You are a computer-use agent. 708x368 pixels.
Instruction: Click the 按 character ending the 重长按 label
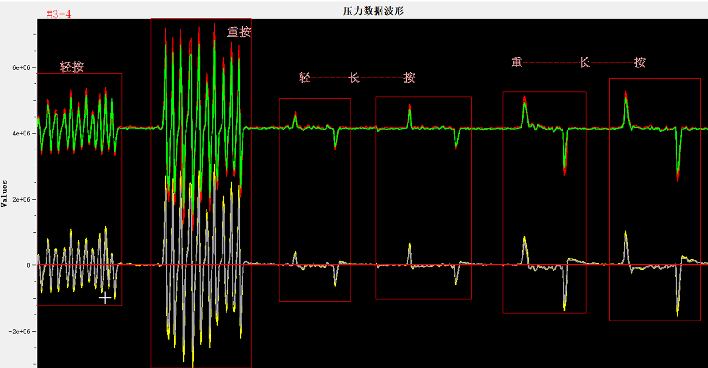639,62
